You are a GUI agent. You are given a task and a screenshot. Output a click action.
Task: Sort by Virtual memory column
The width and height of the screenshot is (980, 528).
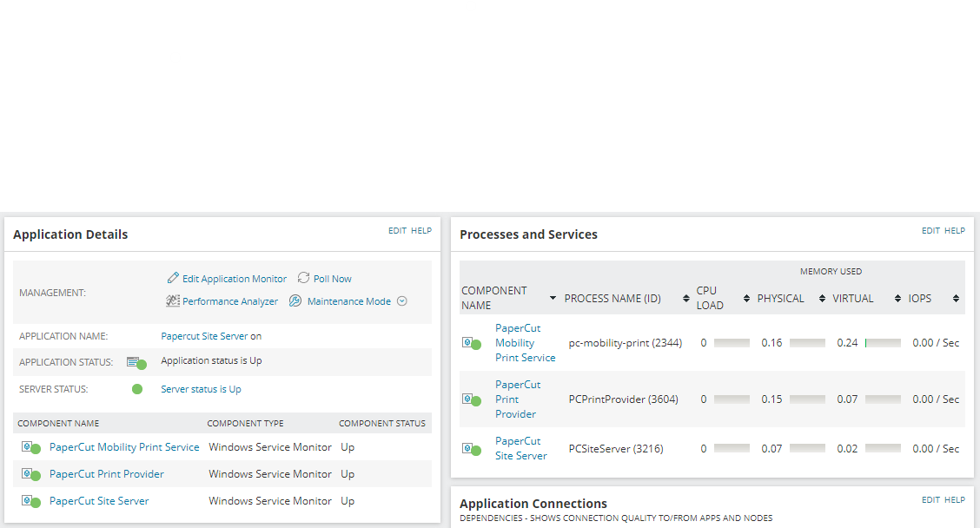pyautogui.click(x=897, y=299)
